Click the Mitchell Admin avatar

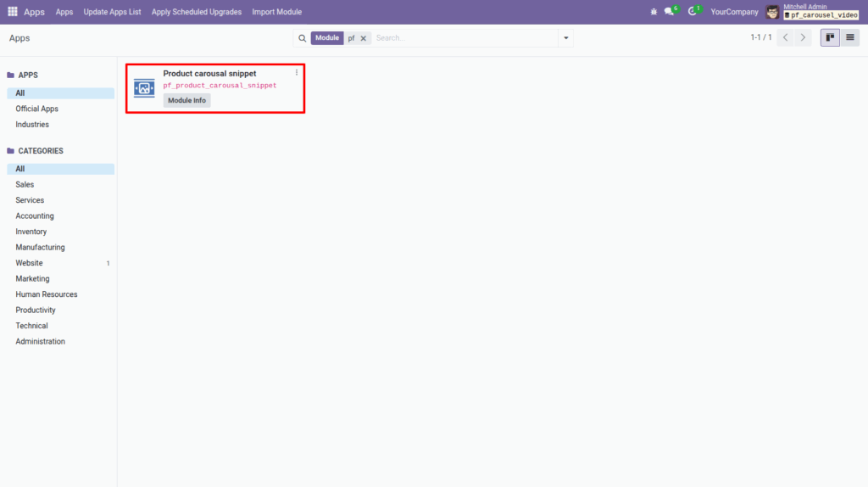point(772,12)
